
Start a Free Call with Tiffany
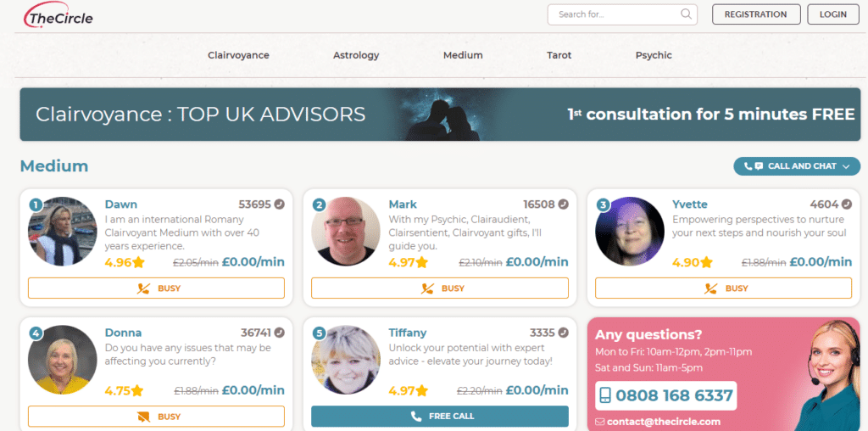pos(440,417)
